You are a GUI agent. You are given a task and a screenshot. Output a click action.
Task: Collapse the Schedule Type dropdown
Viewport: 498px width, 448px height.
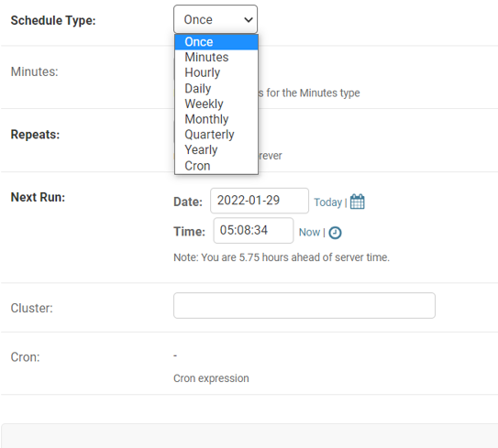tap(216, 19)
